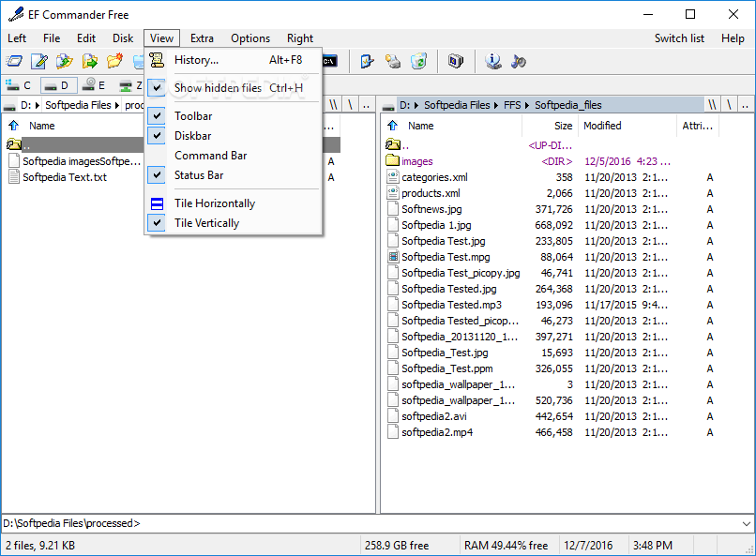Sort right panel by Modified column
Screen dimensions: 756x556
pos(627,126)
